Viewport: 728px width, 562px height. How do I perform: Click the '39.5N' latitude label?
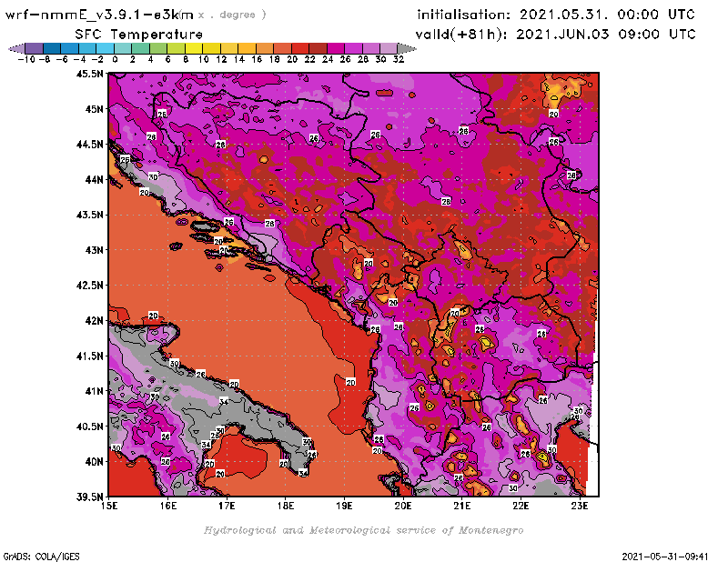[x=89, y=497]
